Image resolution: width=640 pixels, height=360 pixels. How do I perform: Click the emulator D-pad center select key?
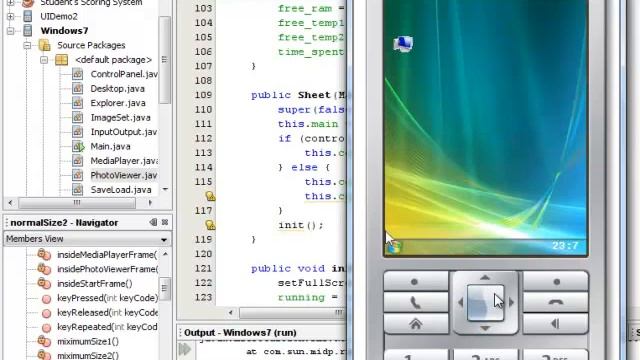485,302
